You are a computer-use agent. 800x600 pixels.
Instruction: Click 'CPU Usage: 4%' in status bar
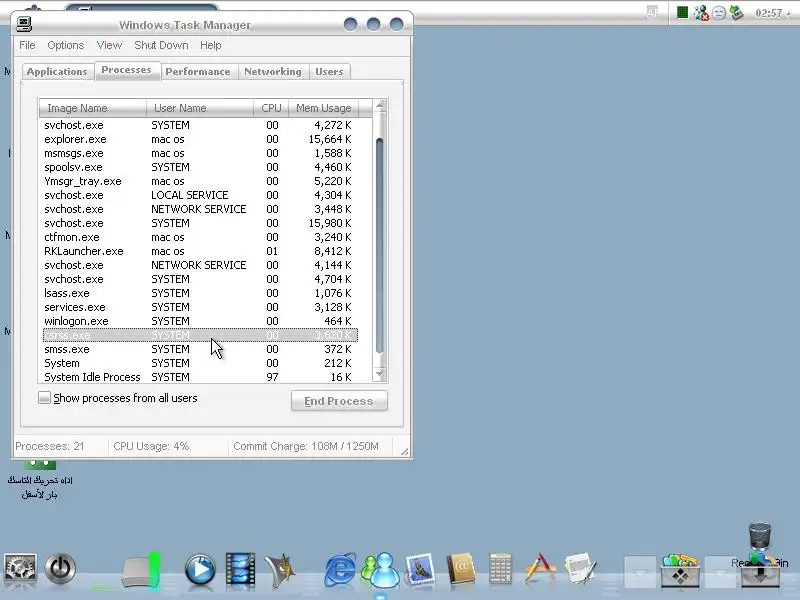coord(151,446)
